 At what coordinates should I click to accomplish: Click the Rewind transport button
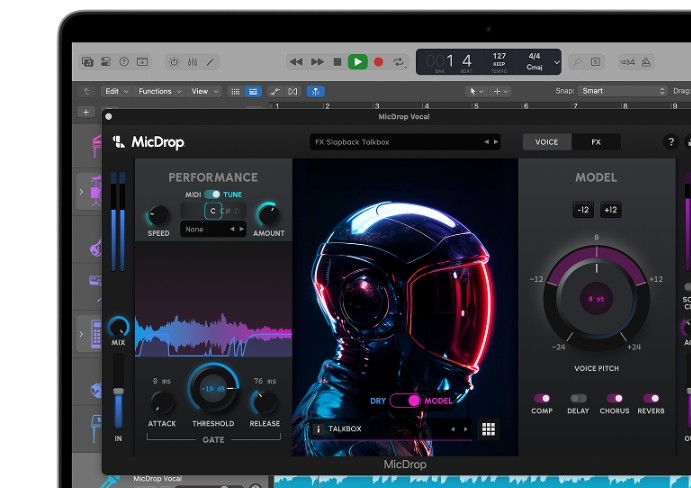[x=296, y=62]
